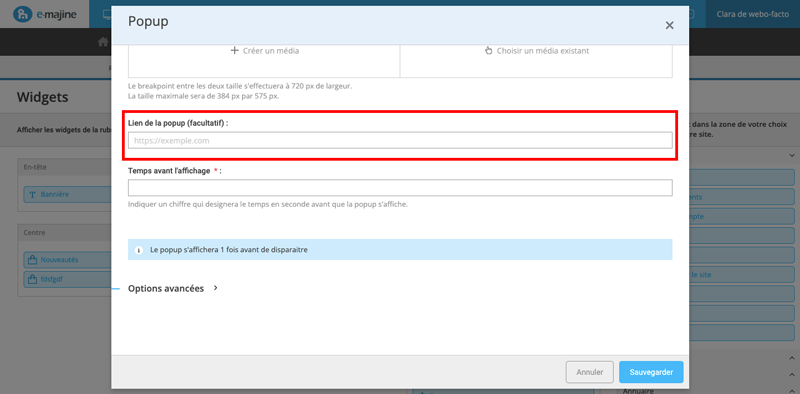Click the En-tête zone label
Viewport: 800px width, 394px height.
(34, 167)
